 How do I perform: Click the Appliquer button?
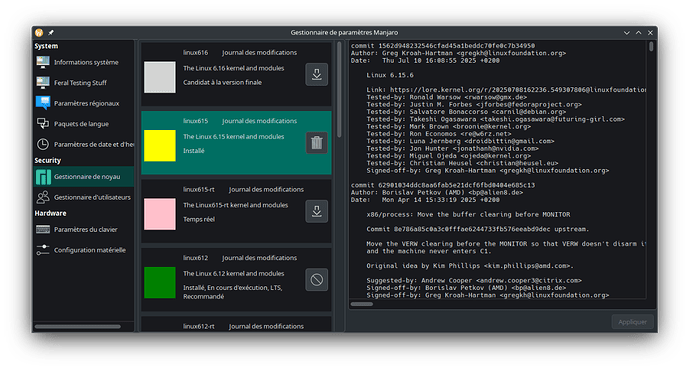pos(632,322)
